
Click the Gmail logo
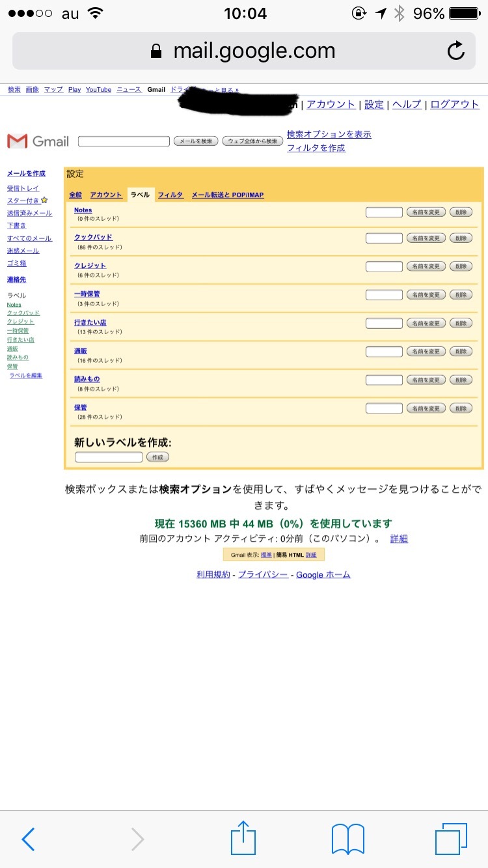point(38,141)
